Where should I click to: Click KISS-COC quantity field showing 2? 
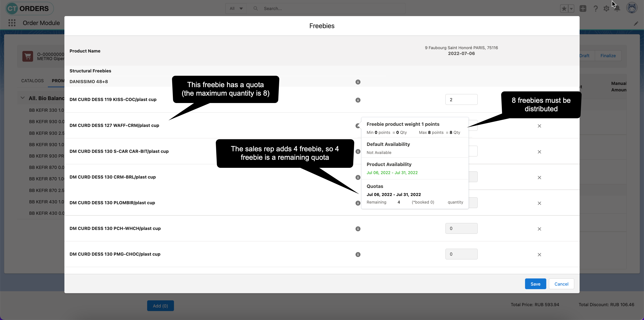click(x=461, y=100)
